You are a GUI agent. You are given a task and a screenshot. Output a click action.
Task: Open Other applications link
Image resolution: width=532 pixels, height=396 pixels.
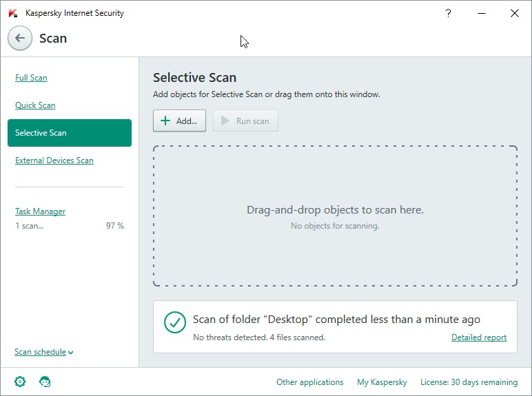click(x=310, y=382)
